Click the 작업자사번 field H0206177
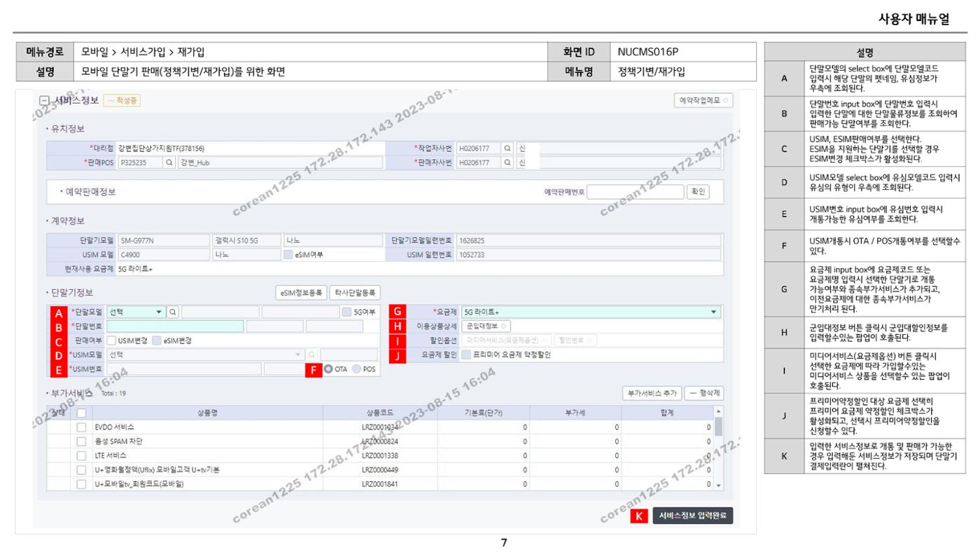Screen dimensions: 980x552 tap(479, 149)
